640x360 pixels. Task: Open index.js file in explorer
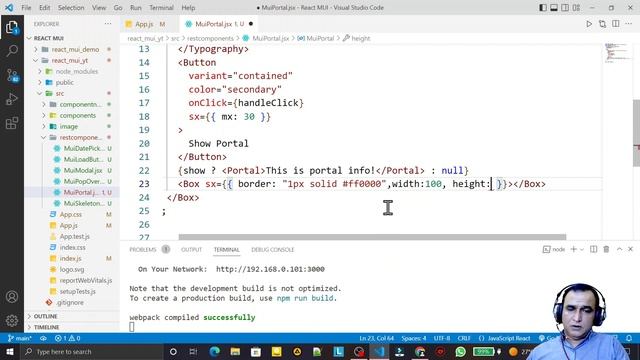72,258
